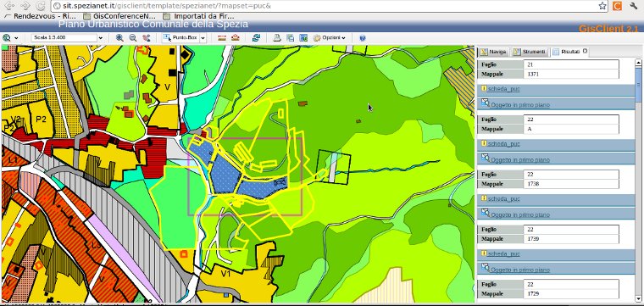The width and height of the screenshot is (644, 306).
Task: Click the refresh map icon
Action: pos(256,38)
